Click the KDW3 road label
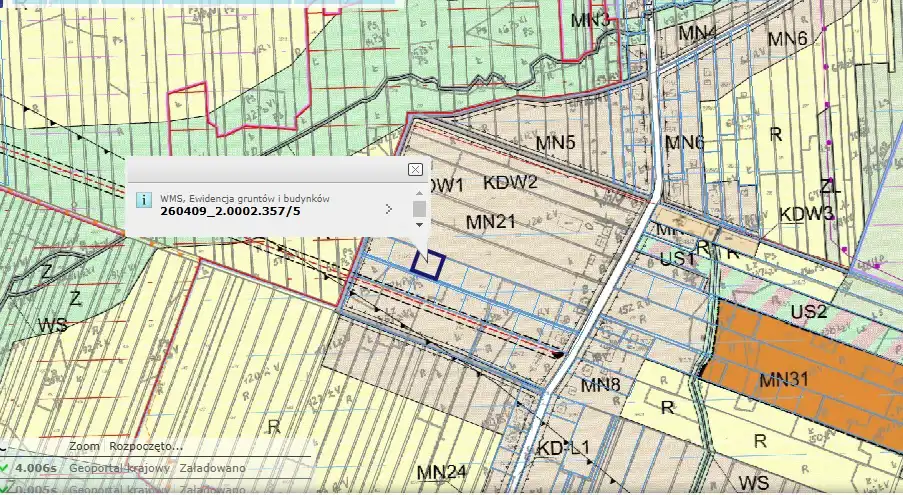The height and width of the screenshot is (495, 903). tap(806, 214)
